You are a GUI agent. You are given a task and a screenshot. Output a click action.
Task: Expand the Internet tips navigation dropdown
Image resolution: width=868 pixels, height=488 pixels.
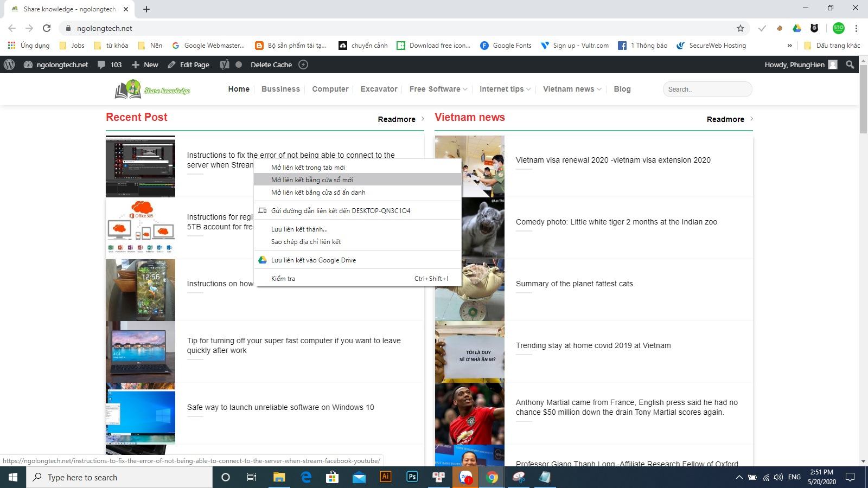tap(505, 89)
